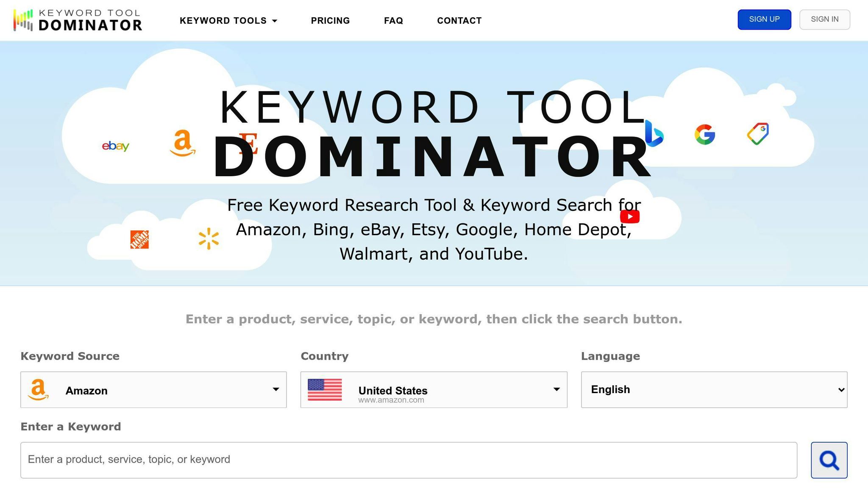Expand the Keyword Tools menu
This screenshot has height=488, width=868.
[228, 21]
